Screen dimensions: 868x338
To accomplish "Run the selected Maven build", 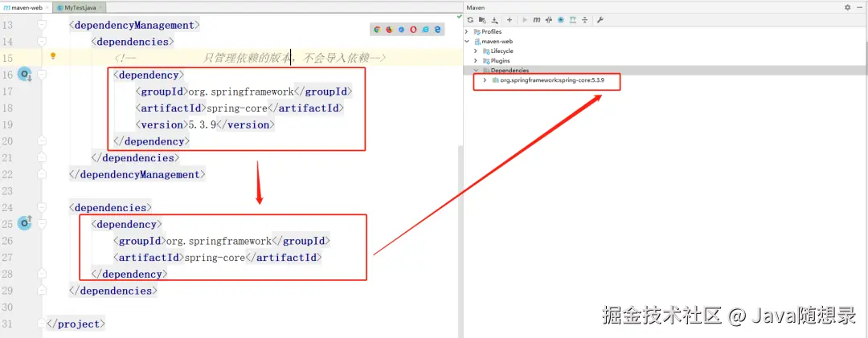I will (525, 20).
